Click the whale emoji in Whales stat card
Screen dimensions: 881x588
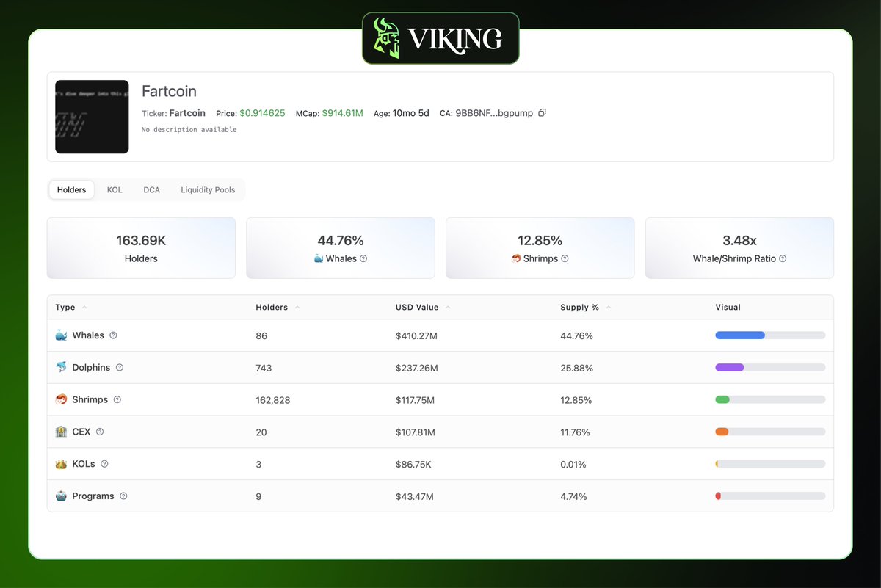click(x=319, y=258)
